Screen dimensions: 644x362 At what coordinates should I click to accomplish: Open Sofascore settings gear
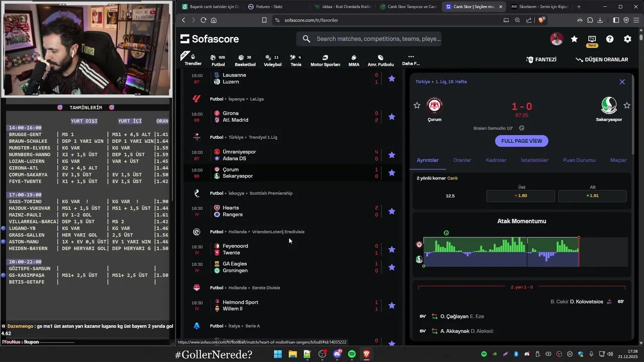pyautogui.click(x=627, y=39)
